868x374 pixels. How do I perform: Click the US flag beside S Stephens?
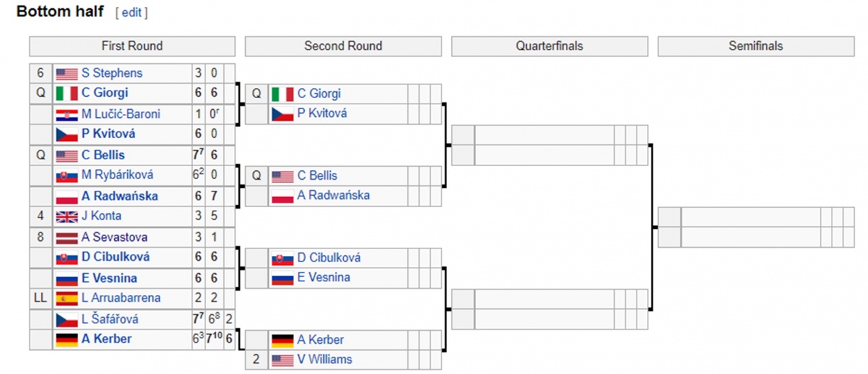[x=67, y=73]
